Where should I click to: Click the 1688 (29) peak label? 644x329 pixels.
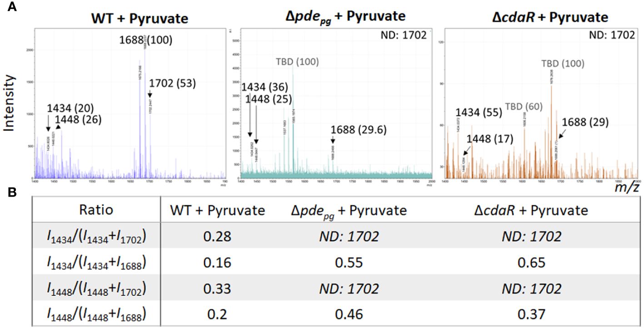(585, 123)
